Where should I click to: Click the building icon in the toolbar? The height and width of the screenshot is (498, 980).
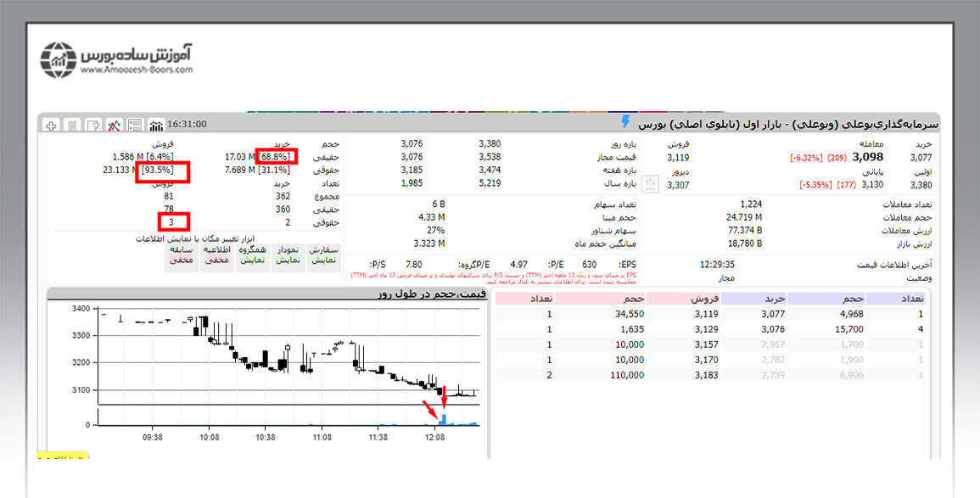72,126
